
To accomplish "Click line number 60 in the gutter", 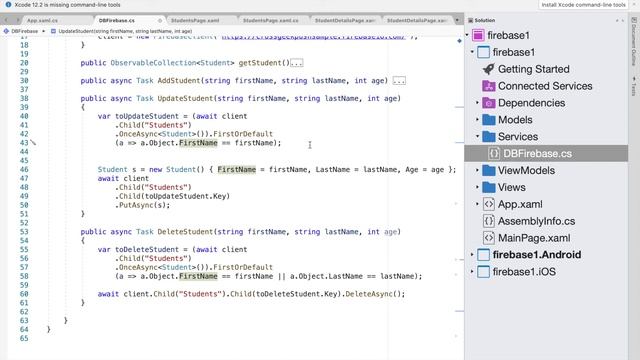I will [x=24, y=294].
